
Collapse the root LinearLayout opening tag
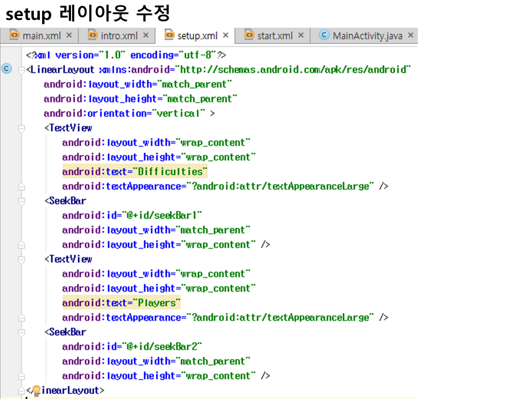(22, 70)
